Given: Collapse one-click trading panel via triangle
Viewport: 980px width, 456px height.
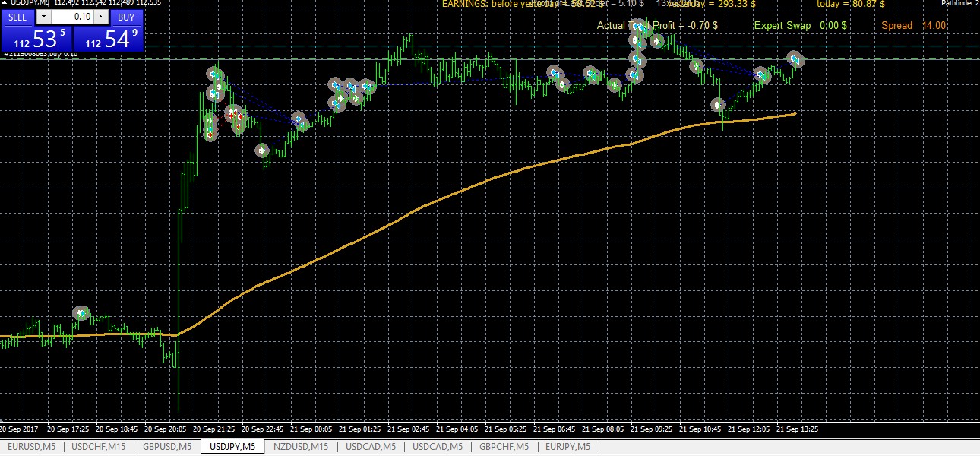Looking at the screenshot, I should click(x=3, y=4).
